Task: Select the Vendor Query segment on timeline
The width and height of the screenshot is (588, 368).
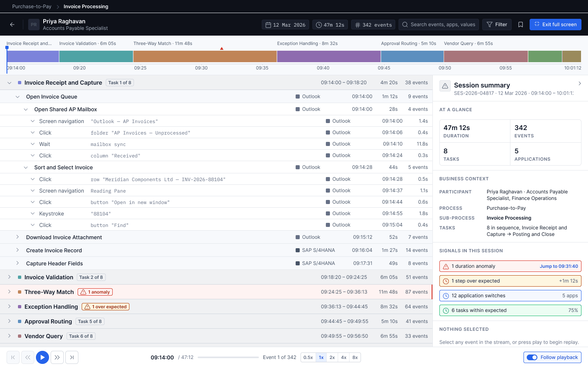Action: pos(486,56)
